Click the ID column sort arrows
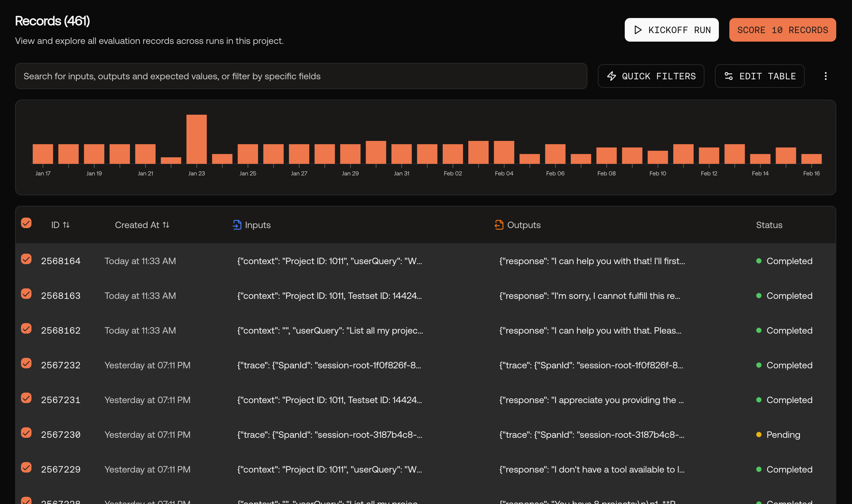 66,225
